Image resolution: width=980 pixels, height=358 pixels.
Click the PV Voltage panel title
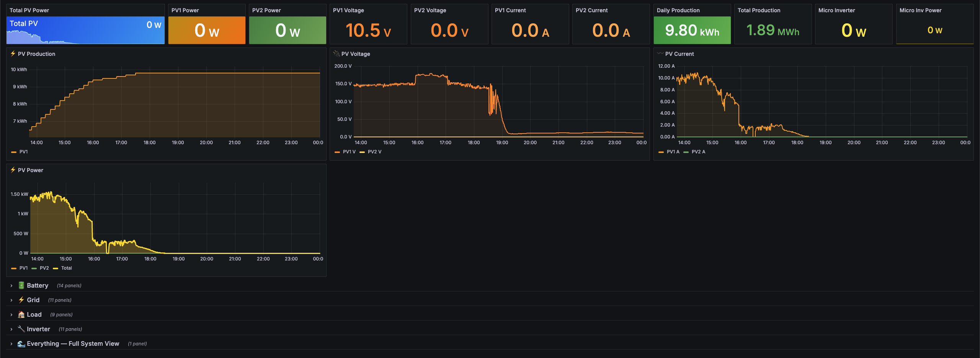pos(356,54)
